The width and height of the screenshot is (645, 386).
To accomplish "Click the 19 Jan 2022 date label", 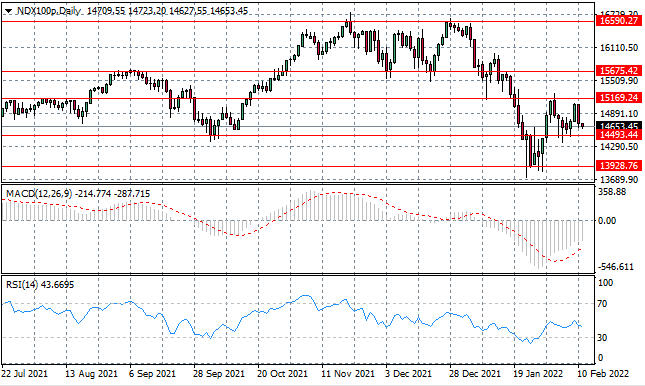I will [538, 374].
